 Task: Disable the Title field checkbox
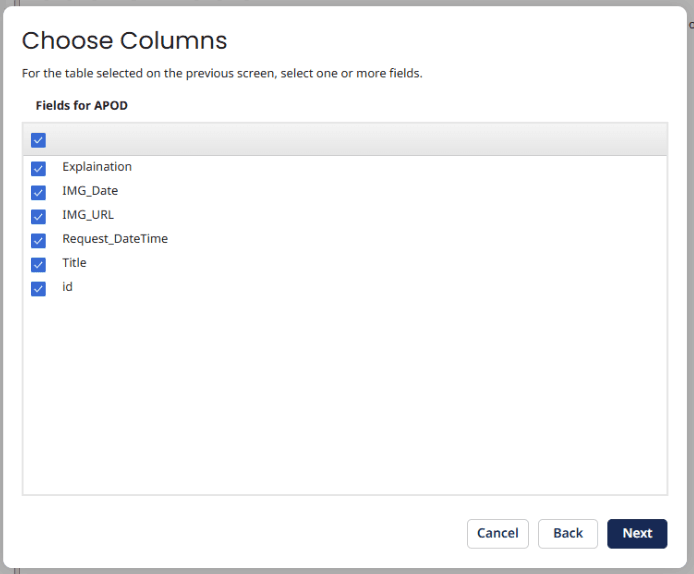click(x=38, y=264)
